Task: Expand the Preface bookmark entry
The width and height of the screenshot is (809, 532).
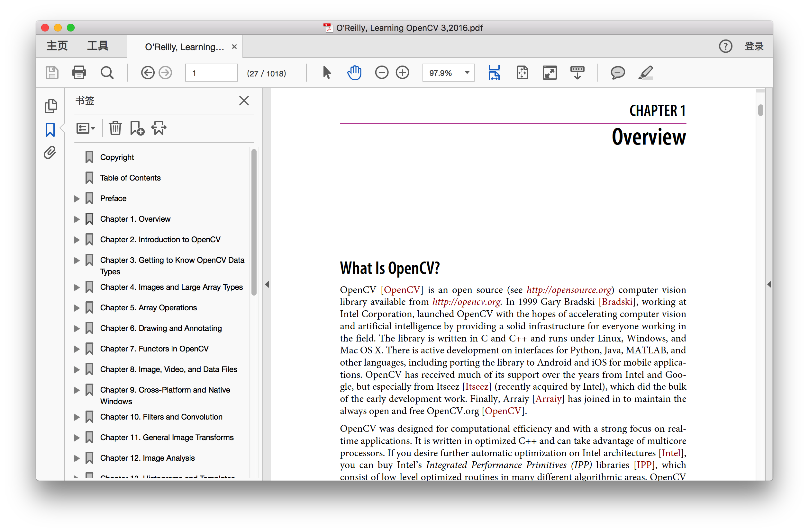Action: click(77, 199)
